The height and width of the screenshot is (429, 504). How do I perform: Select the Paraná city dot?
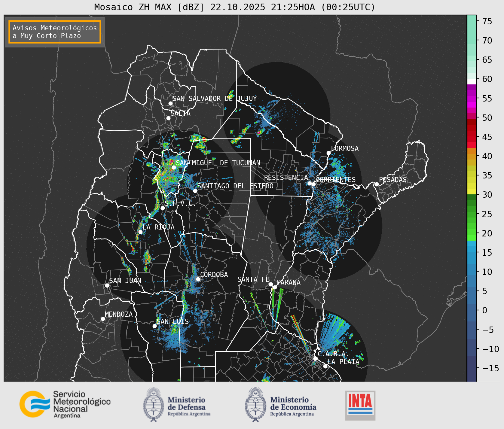pos(275,287)
